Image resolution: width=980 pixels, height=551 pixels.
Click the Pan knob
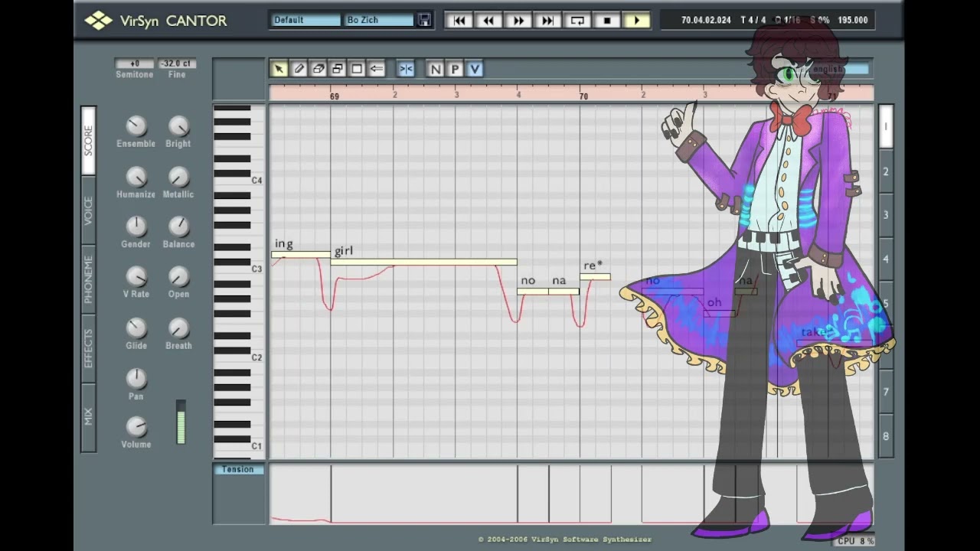pos(136,378)
